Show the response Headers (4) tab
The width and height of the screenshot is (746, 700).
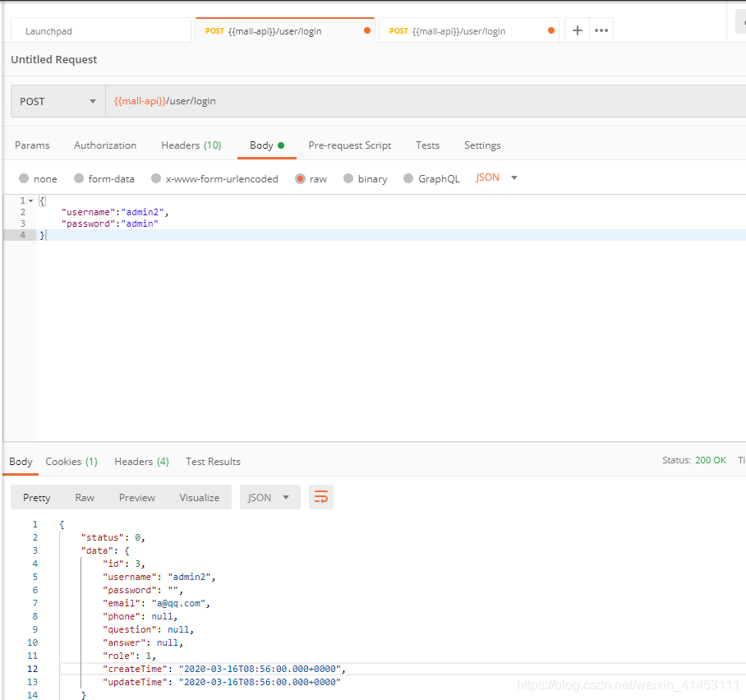[x=142, y=462]
